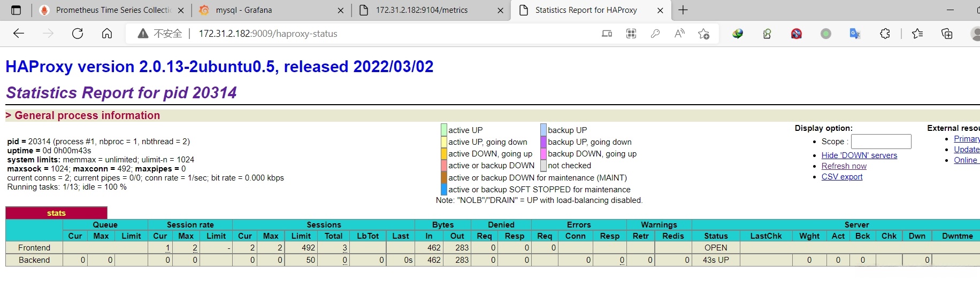Viewport: 980px width, 282px height.
Task: Open the tab actions menu icon
Action: click(x=16, y=10)
